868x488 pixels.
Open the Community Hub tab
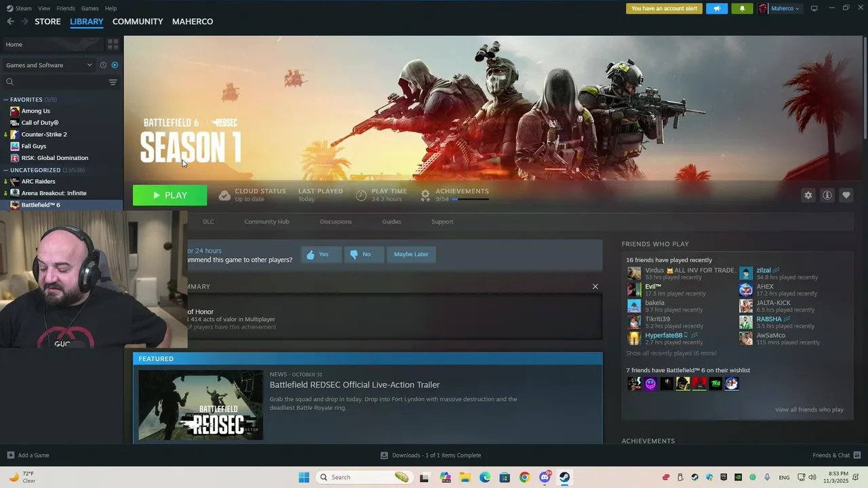pyautogui.click(x=267, y=222)
